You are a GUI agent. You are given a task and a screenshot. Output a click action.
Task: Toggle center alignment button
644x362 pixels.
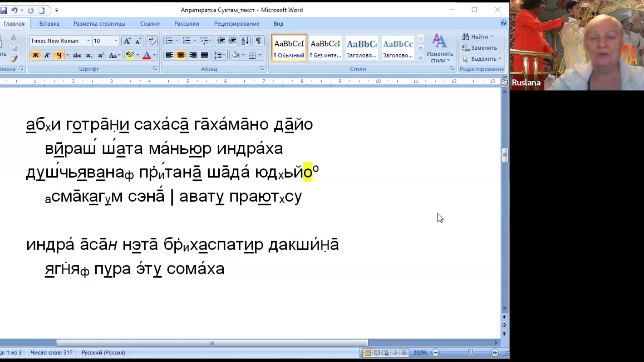coord(181,55)
